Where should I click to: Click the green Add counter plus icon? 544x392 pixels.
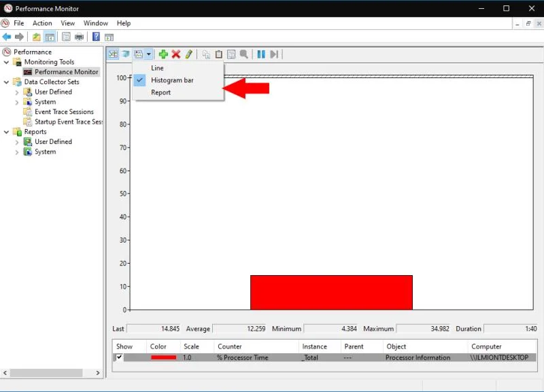163,54
